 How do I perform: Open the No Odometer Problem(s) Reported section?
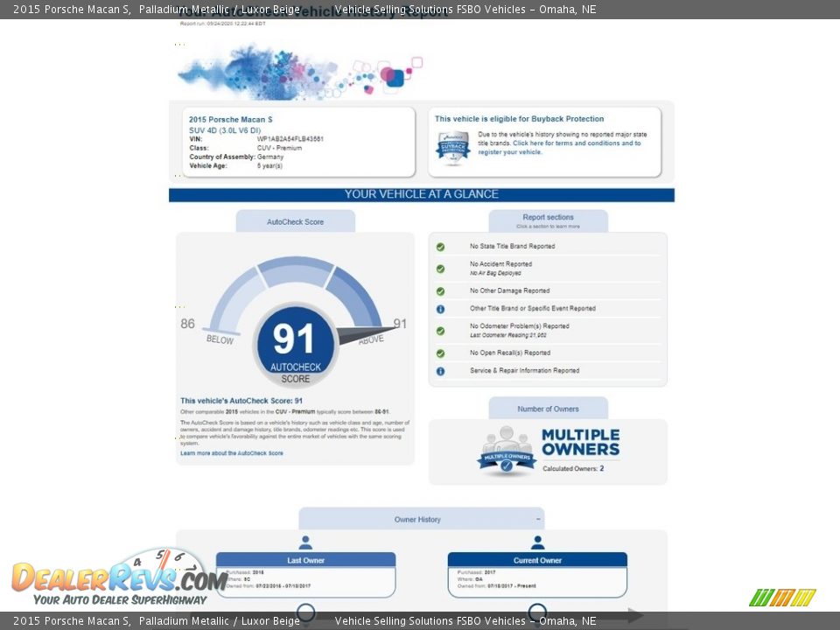(519, 326)
